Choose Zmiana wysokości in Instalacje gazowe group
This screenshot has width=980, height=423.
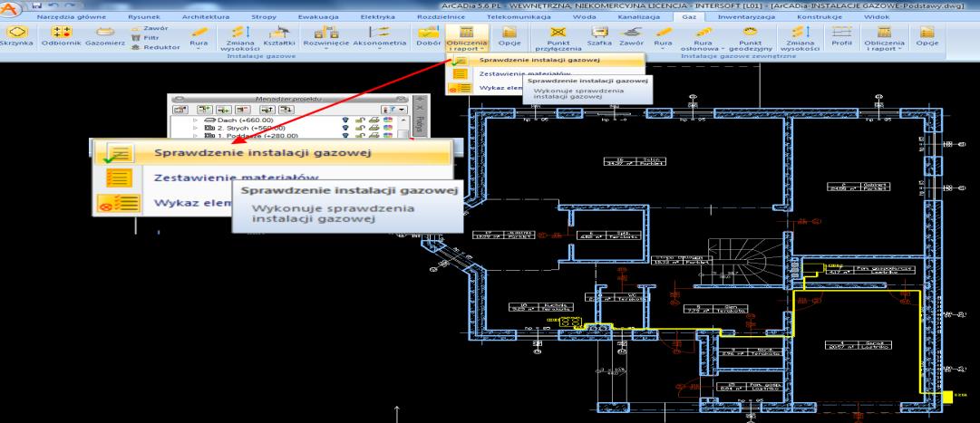pos(239,38)
